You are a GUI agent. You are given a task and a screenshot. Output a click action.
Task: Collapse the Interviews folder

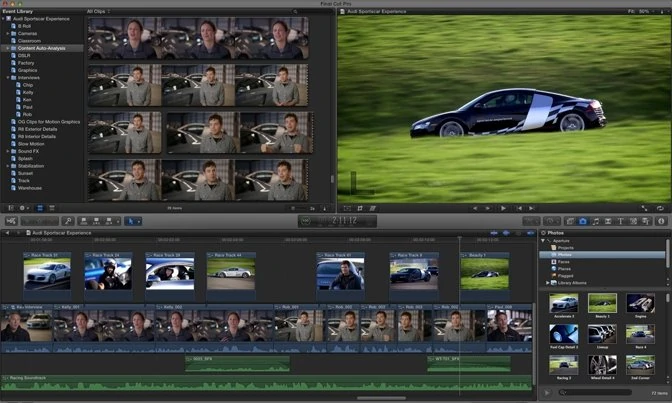pyautogui.click(x=7, y=78)
